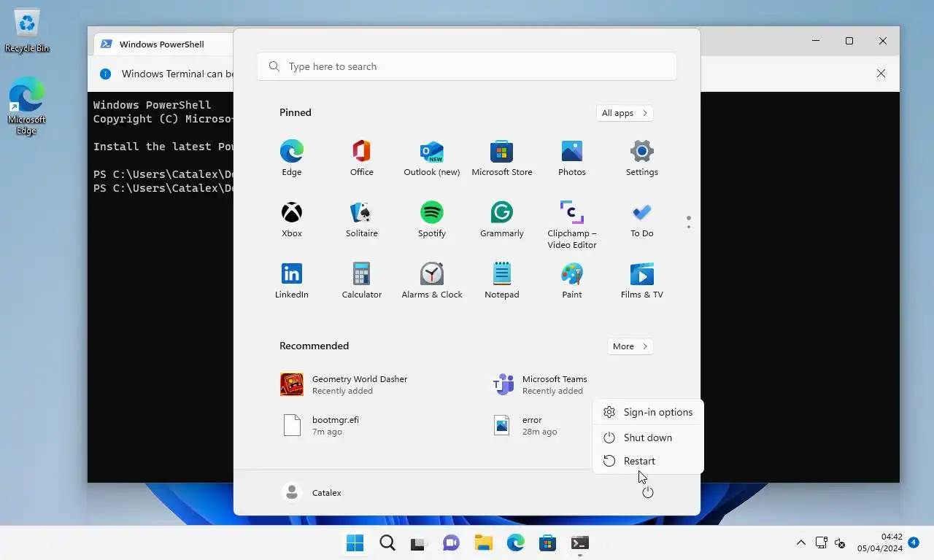The height and width of the screenshot is (560, 934).
Task: Choose Sign-in options from the power menu
Action: pos(648,413)
